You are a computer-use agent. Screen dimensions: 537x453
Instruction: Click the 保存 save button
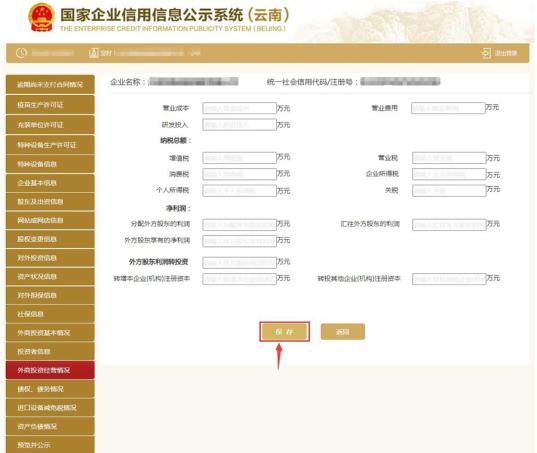[284, 331]
